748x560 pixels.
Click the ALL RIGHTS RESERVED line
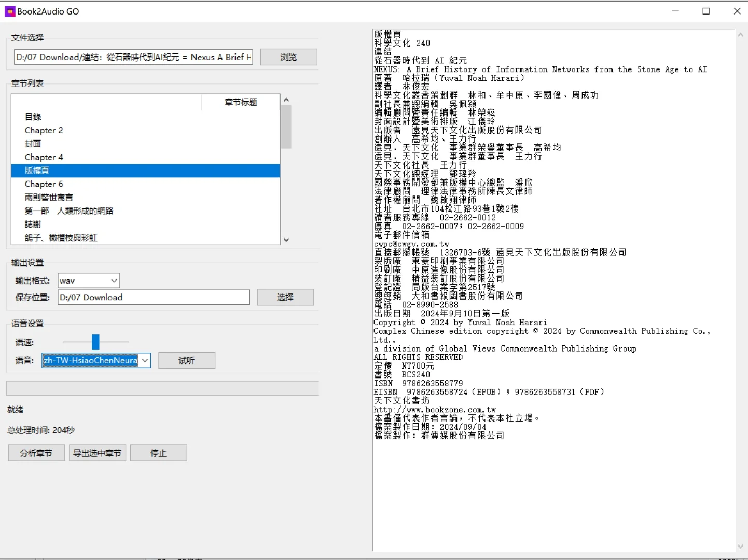418,357
